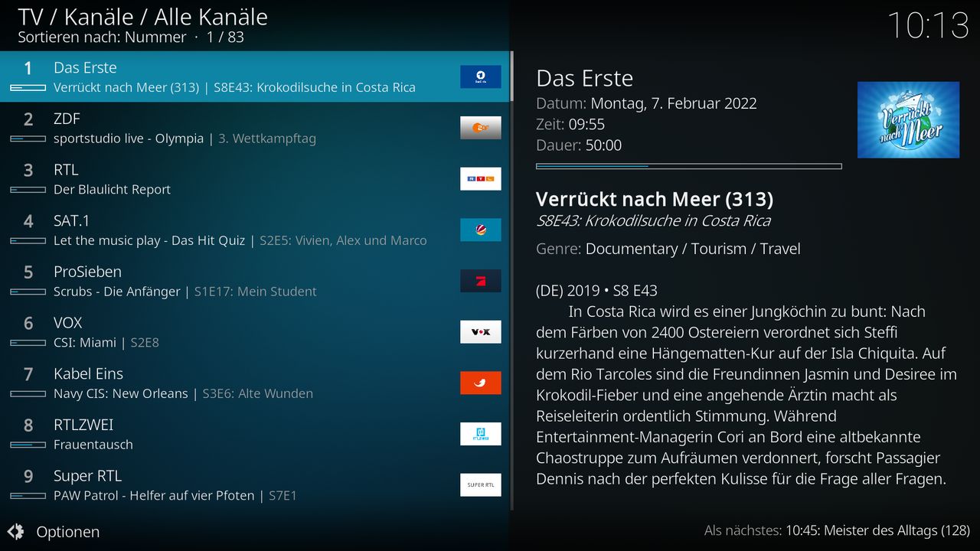Click the RTL channel logo

(x=481, y=179)
